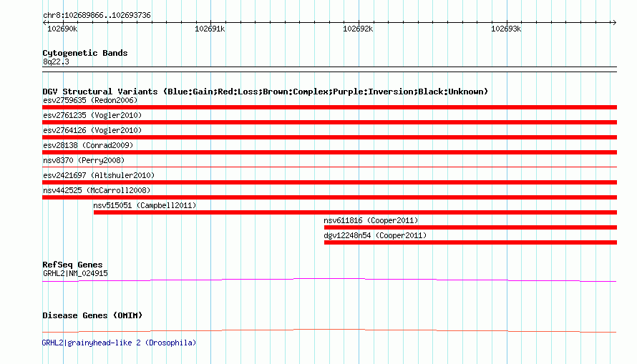This screenshot has height=364, width=637.
Task: Click the red bar under nsv611816
Action: point(470,227)
